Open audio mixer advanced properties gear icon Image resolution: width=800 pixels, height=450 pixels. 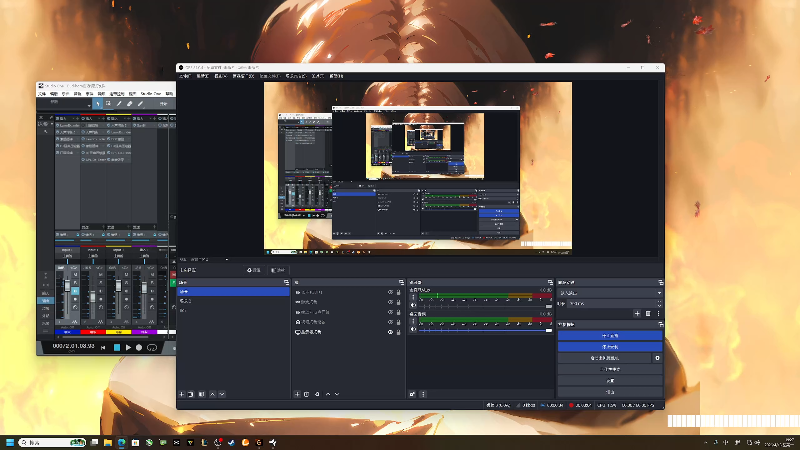(x=413, y=394)
